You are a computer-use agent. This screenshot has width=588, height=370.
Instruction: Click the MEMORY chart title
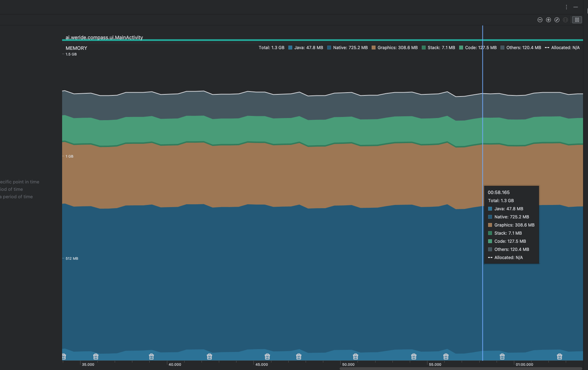(x=76, y=48)
